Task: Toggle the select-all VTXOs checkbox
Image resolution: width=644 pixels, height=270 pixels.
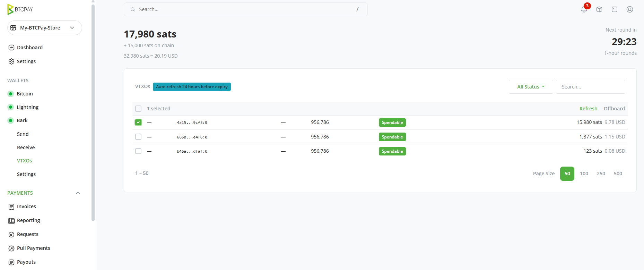Action: point(138,109)
